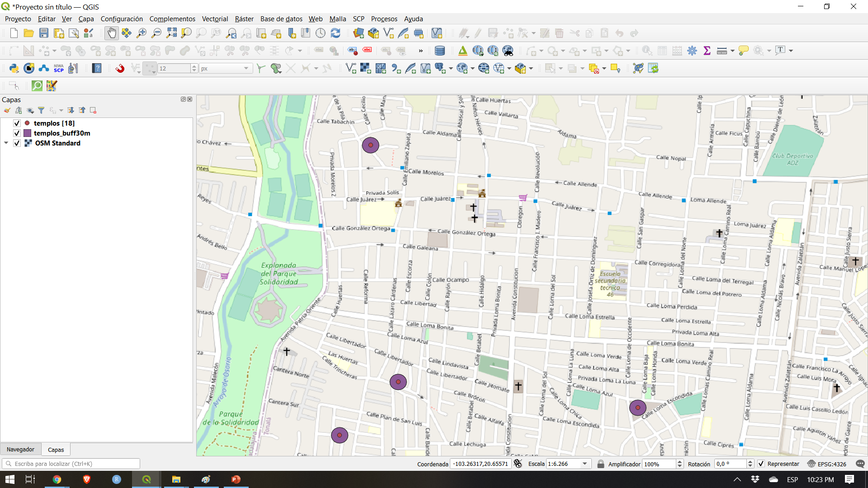This screenshot has height=488, width=868.
Task: Click the purple templos_buff30m color swatch
Action: coord(27,133)
